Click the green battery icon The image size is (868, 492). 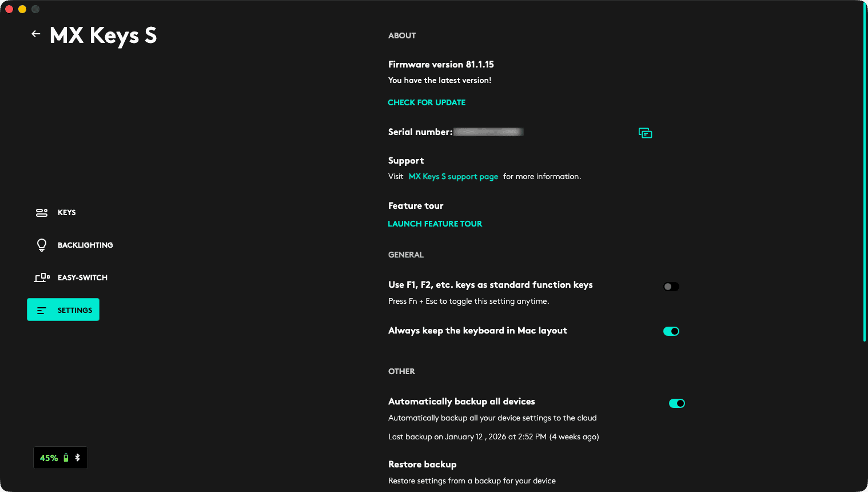pos(66,458)
